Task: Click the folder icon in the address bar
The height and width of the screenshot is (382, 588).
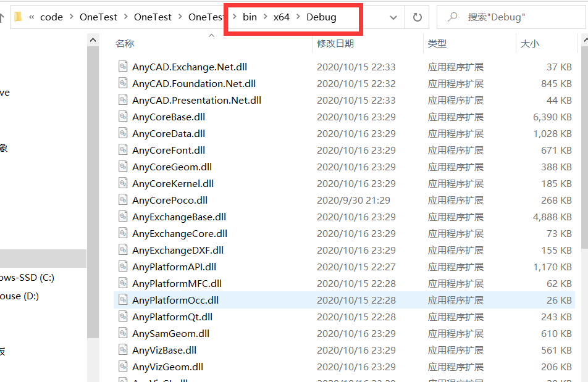Action: [x=19, y=17]
